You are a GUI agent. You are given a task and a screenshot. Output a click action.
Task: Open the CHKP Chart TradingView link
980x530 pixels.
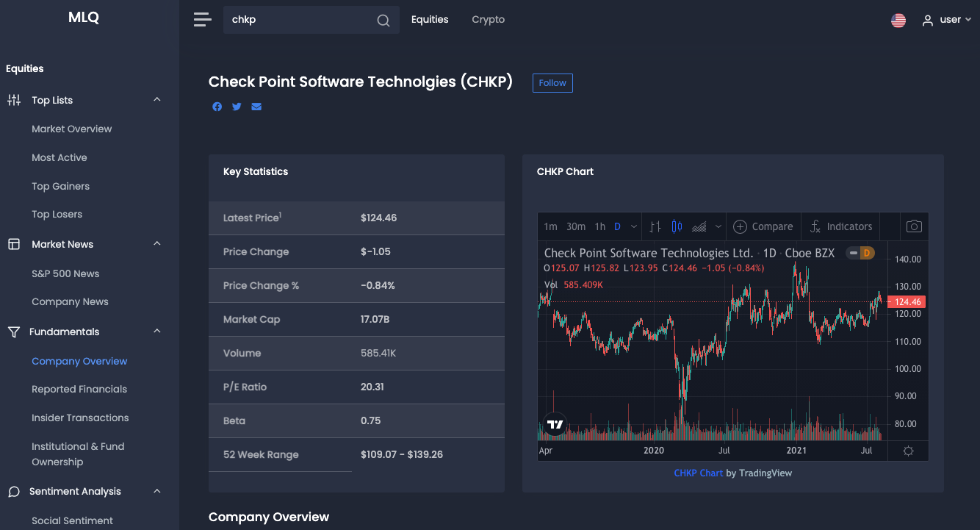pyautogui.click(x=698, y=473)
